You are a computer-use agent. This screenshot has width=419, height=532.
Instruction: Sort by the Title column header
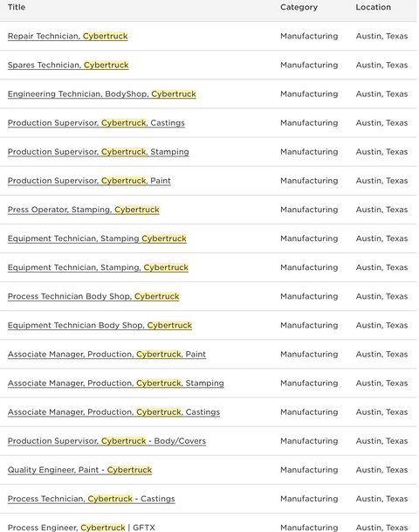[17, 7]
